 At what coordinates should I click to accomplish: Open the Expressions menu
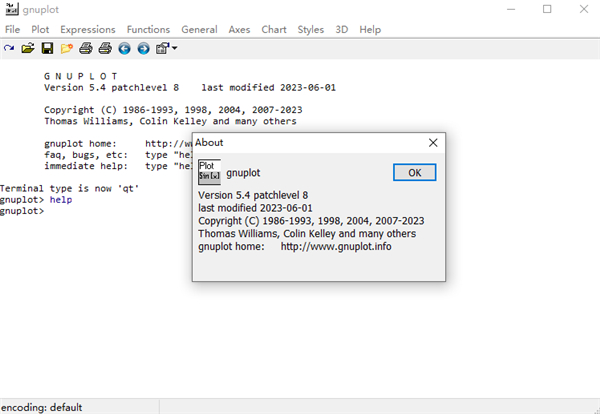click(88, 29)
